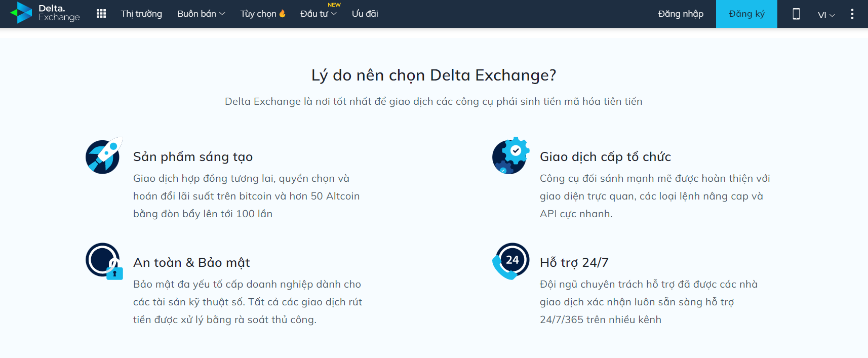Click the 24 phone icon for Hỗ trợ 24/7
This screenshot has height=358, width=868.
[x=510, y=261]
